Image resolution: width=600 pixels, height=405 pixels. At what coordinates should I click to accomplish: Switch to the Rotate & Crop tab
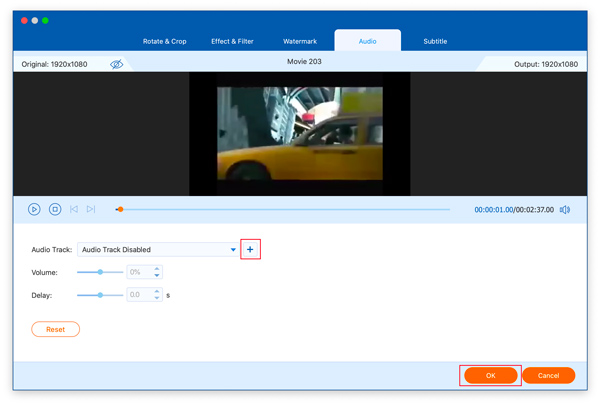(164, 42)
